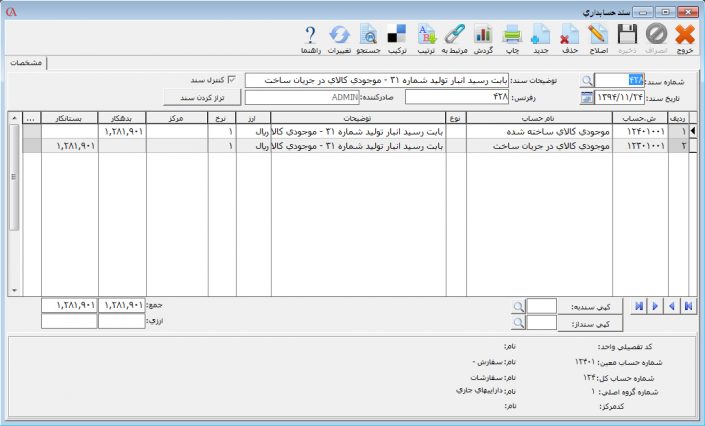Click the Exit (خروج) toolbar icon
This screenshot has width=705, height=426.
686,38
